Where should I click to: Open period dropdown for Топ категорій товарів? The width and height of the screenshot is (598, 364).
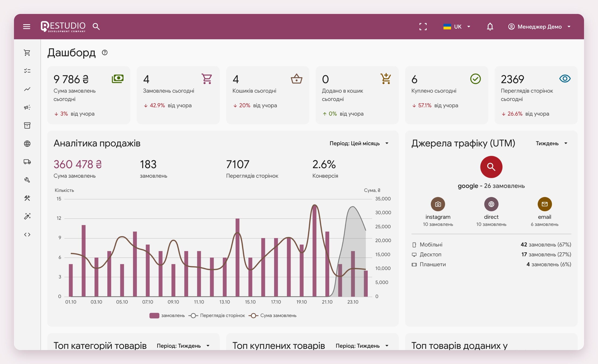[x=183, y=346]
